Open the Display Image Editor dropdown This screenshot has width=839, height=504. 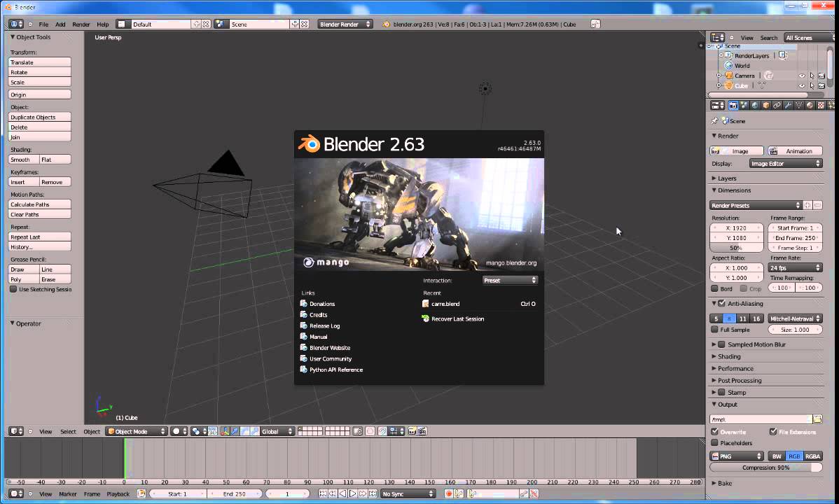[x=786, y=164]
